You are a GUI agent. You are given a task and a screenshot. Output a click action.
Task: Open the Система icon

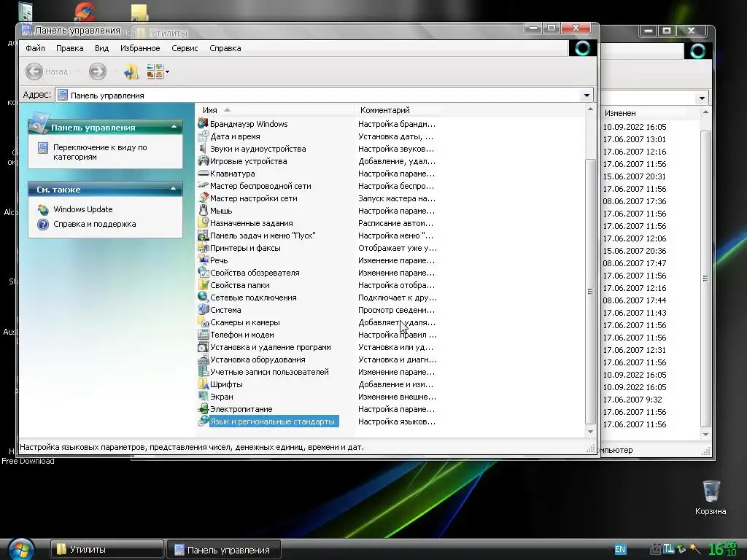click(x=203, y=309)
